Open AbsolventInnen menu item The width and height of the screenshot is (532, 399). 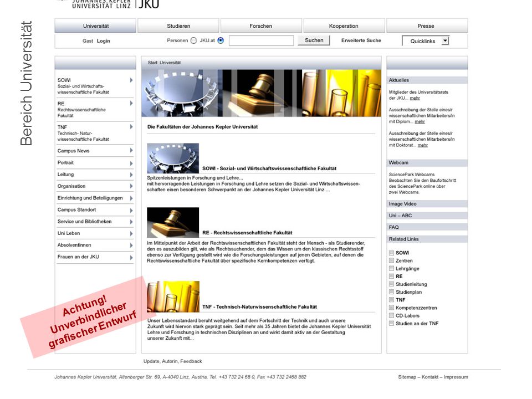(74, 245)
